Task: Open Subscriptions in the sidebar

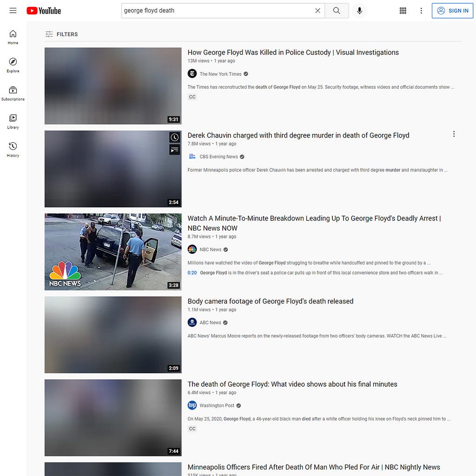Action: tap(13, 93)
